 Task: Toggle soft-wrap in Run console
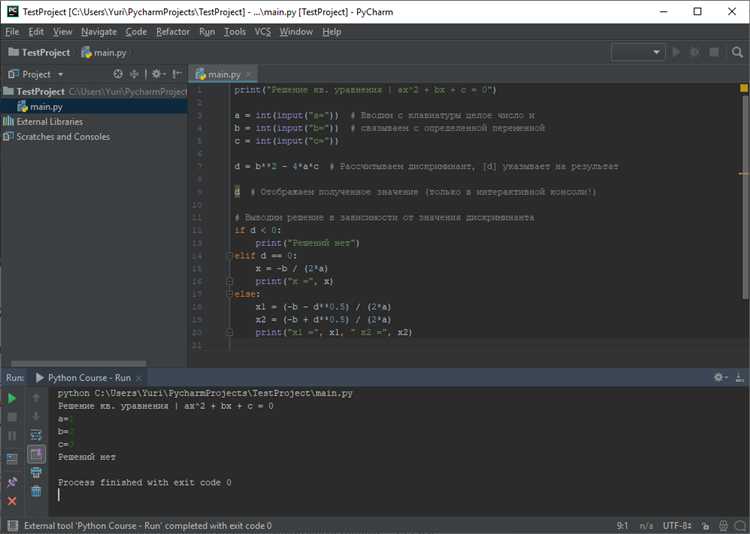pos(36,435)
